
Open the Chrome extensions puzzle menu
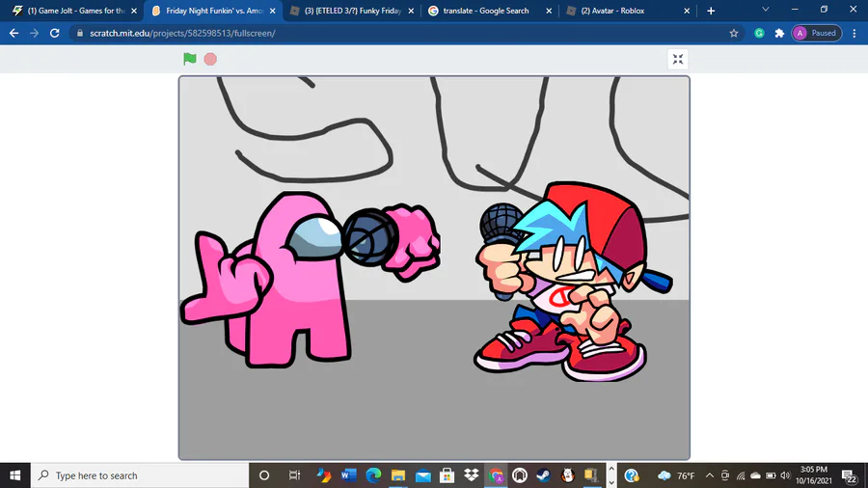point(779,33)
